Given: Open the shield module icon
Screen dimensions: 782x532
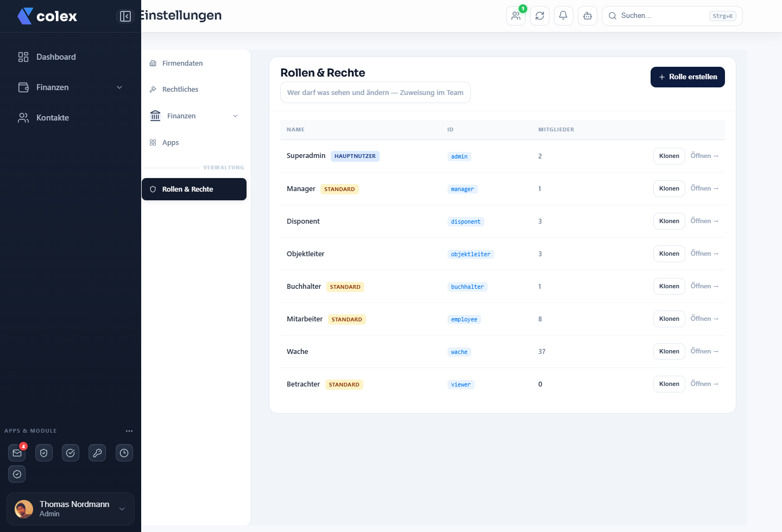Looking at the screenshot, I should pos(44,453).
